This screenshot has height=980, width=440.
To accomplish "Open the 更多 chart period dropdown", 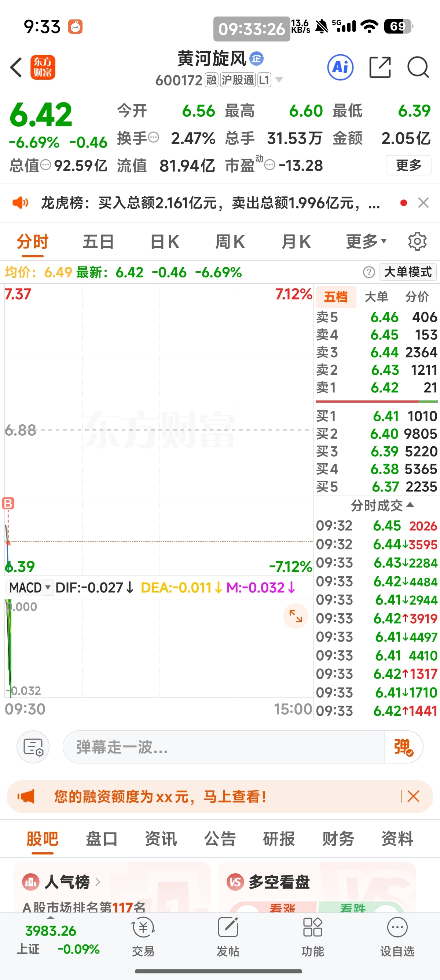I will pos(366,241).
